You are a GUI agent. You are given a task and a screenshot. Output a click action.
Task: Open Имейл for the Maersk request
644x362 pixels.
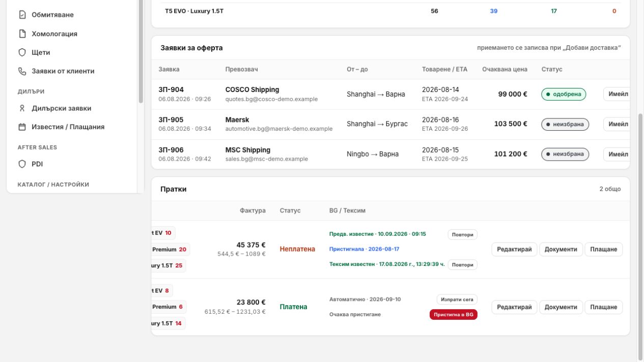[617, 125]
